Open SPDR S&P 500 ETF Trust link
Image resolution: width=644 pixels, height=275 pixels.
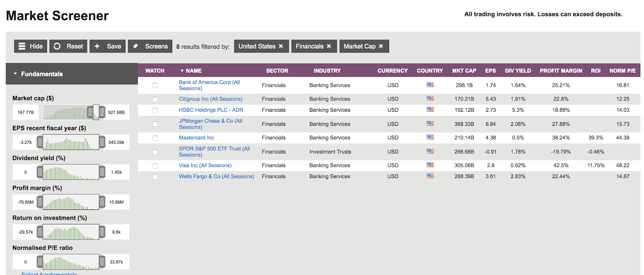(x=214, y=152)
